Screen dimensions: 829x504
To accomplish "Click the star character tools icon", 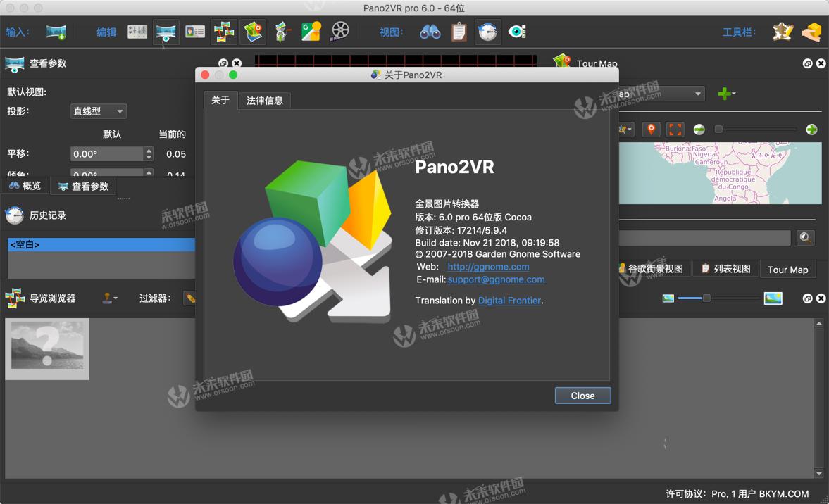I will click(782, 32).
